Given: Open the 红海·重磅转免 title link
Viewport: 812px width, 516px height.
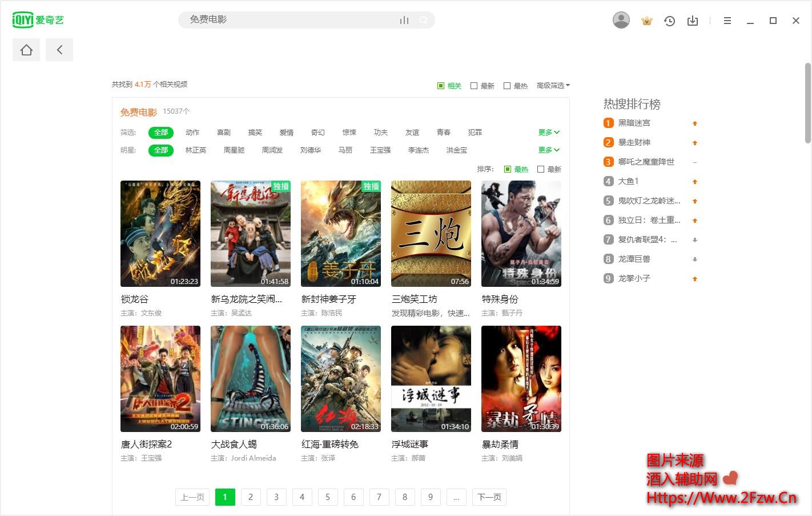Looking at the screenshot, I should coord(330,444).
